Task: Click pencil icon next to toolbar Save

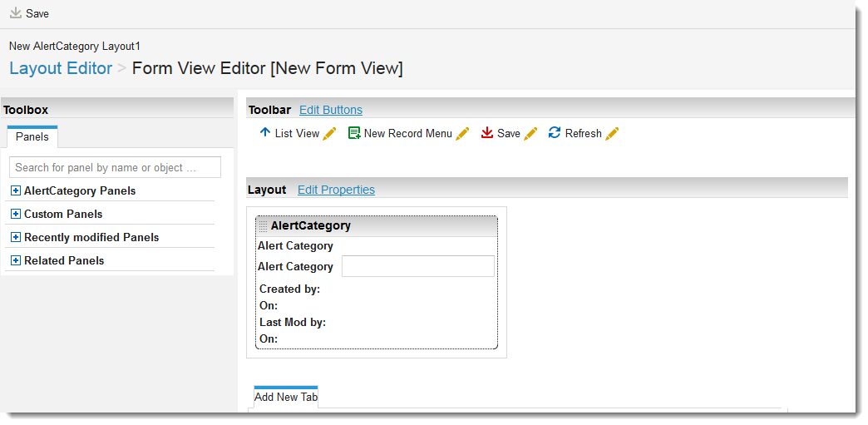Action: [x=530, y=134]
